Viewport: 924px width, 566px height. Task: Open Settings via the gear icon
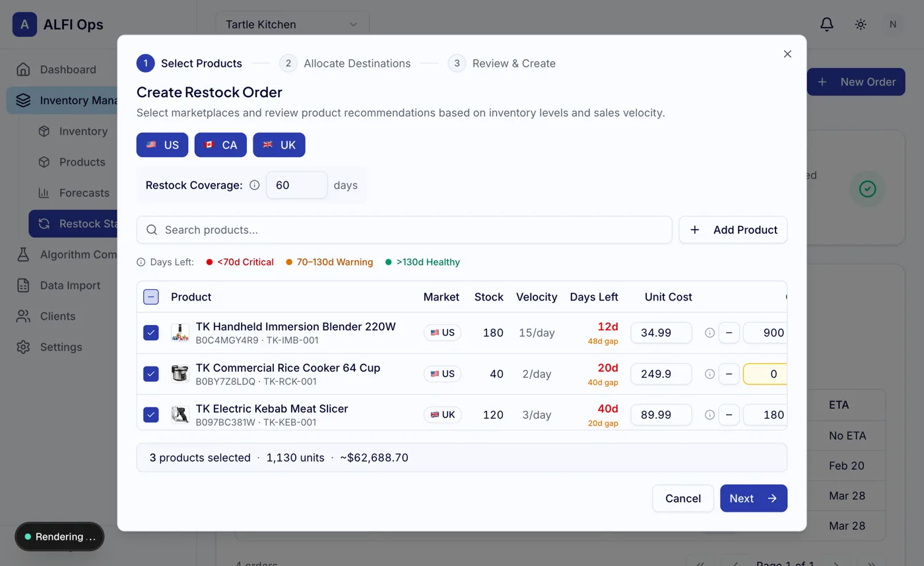22,347
